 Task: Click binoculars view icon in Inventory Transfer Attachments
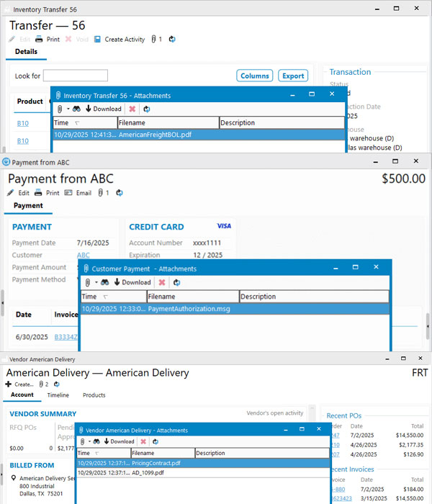(x=76, y=109)
